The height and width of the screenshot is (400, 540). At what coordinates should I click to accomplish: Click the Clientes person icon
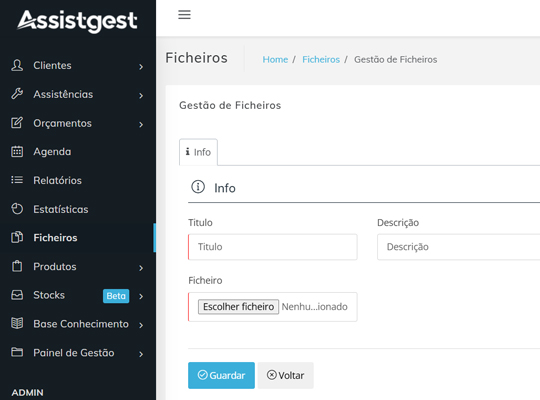pos(17,65)
